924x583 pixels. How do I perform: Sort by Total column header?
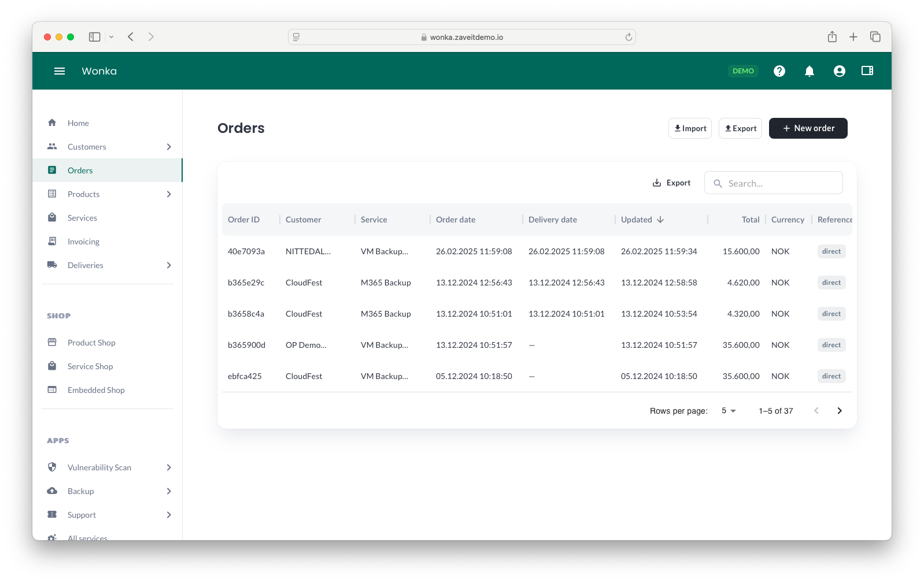(x=751, y=220)
